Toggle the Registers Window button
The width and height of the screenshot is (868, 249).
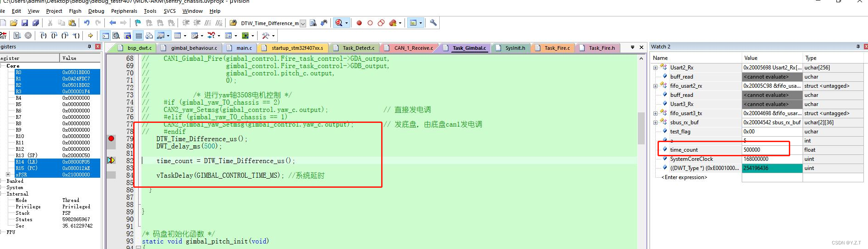point(139,35)
